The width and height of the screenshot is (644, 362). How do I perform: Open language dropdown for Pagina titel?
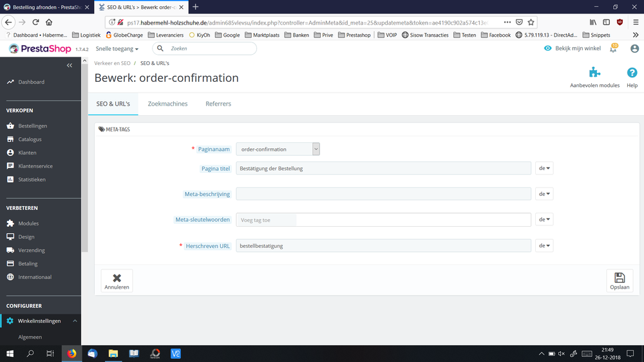pos(544,168)
